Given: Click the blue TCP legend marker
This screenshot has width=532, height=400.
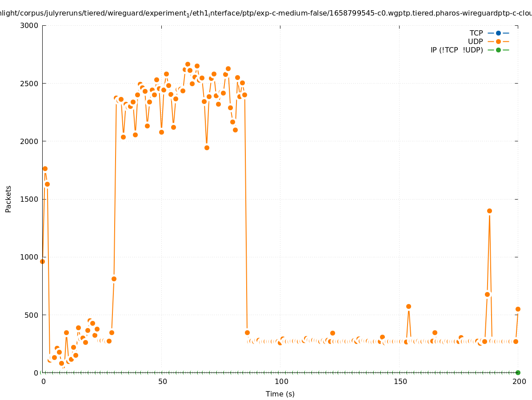Looking at the screenshot, I should [x=498, y=33].
